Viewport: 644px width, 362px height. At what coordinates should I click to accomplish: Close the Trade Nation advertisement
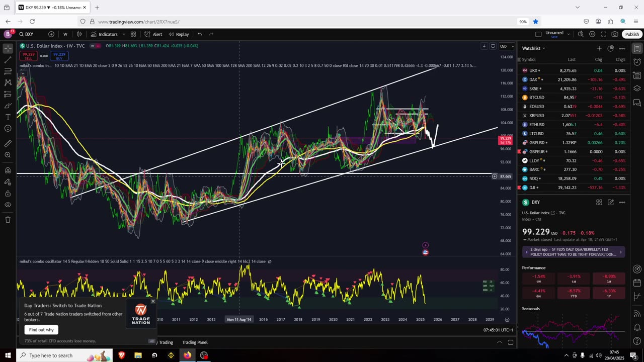(x=153, y=301)
